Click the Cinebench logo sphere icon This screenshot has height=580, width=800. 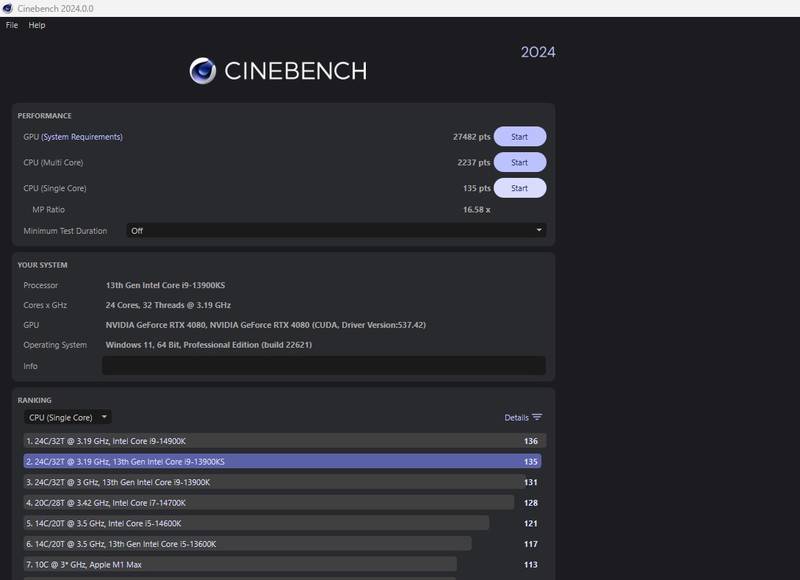pos(203,70)
